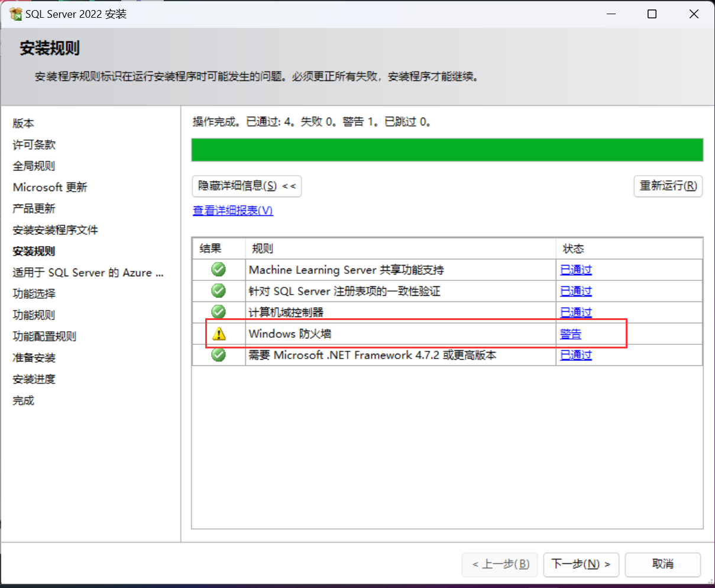Open the 警告 link for Windows 防火墙
The width and height of the screenshot is (715, 588).
pos(571,334)
